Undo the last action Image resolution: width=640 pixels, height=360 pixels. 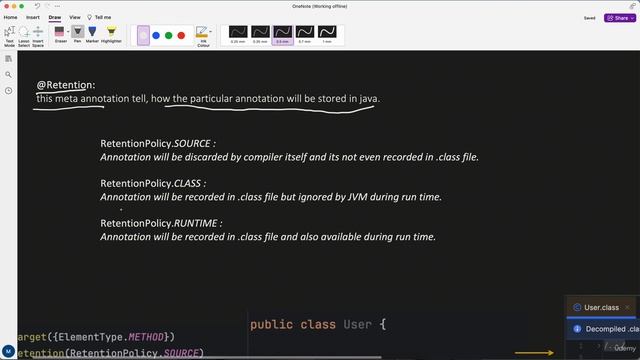point(37,6)
